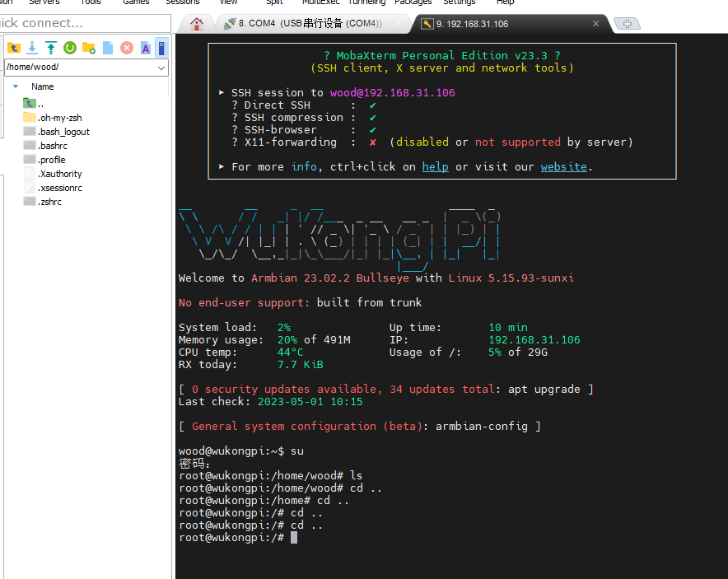
Task: Select the .bash_logout file
Action: coord(56,132)
